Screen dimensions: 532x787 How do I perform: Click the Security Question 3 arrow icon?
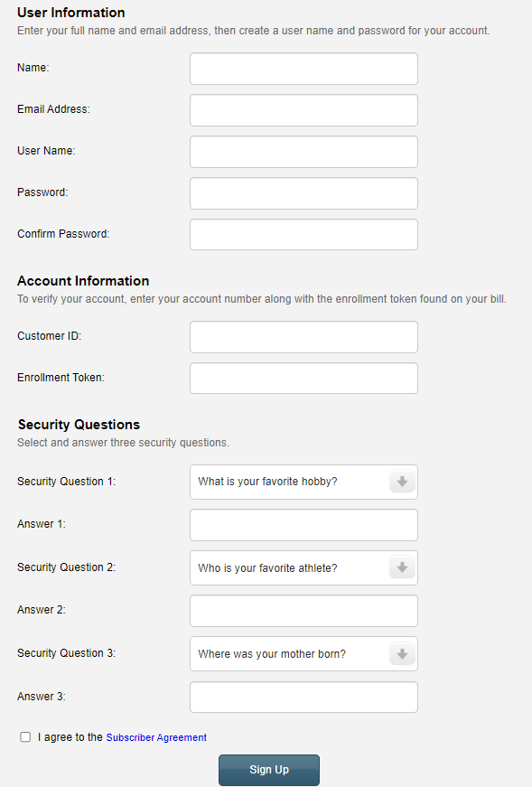(401, 653)
